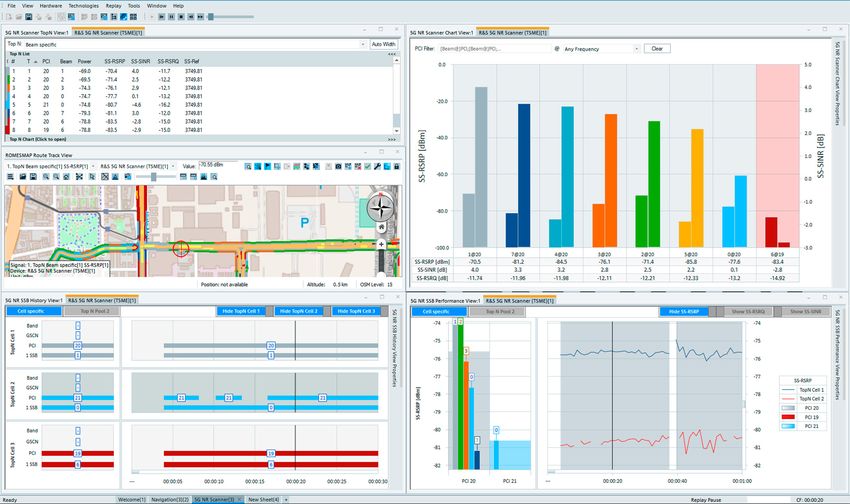Zoom in using the map plus button
Viewport: 850px width, 504px height.
[382, 243]
